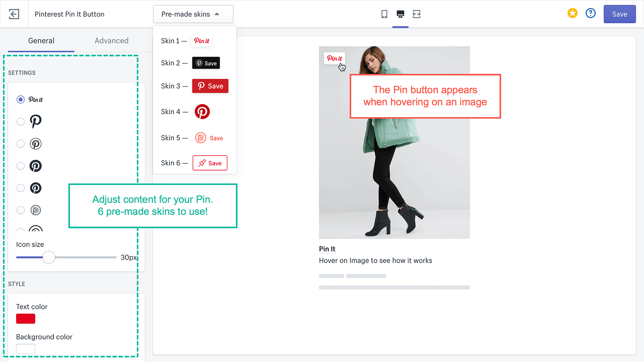Click the yellow star icon
This screenshot has height=362, width=644.
[572, 13]
